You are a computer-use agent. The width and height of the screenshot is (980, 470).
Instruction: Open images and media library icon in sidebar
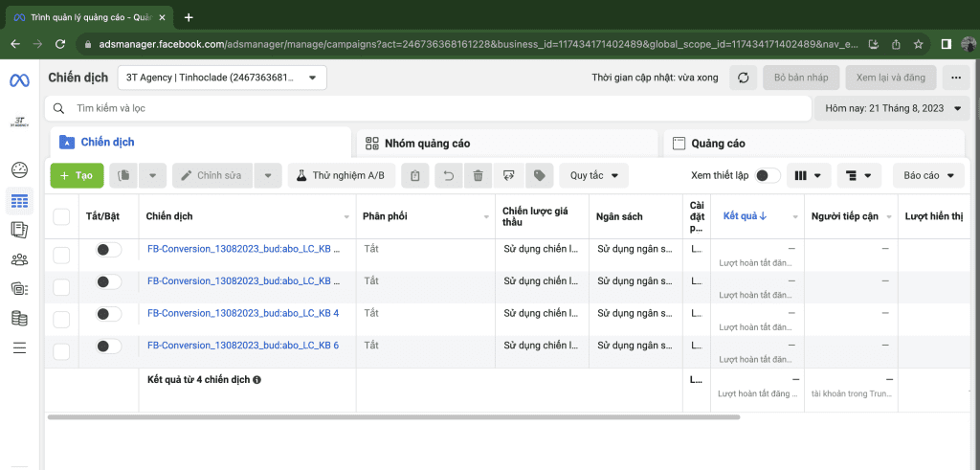click(19, 288)
